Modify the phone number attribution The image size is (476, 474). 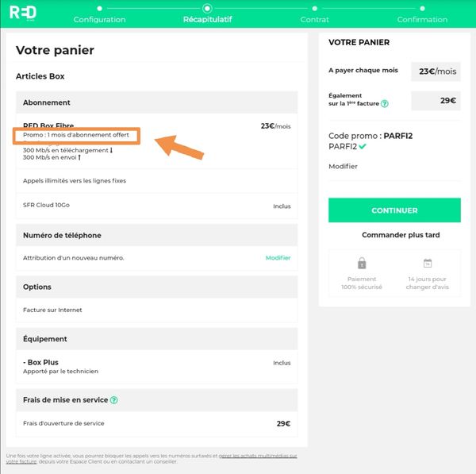point(278,257)
